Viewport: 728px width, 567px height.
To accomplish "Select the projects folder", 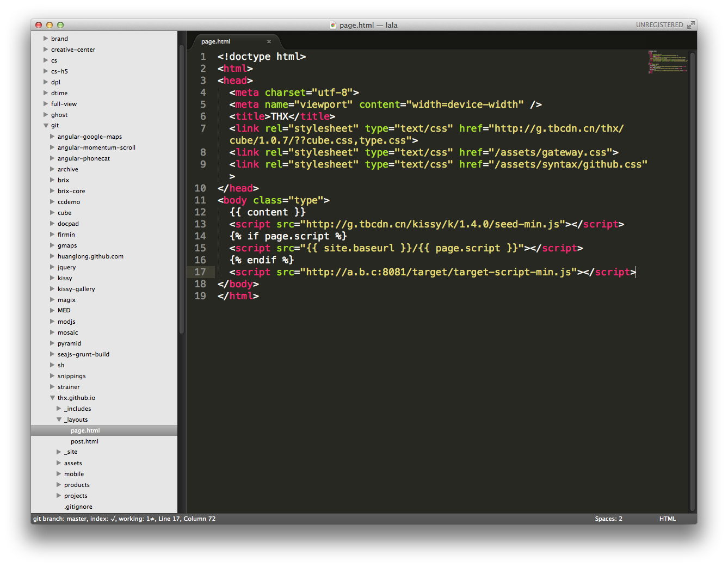I will click(76, 496).
